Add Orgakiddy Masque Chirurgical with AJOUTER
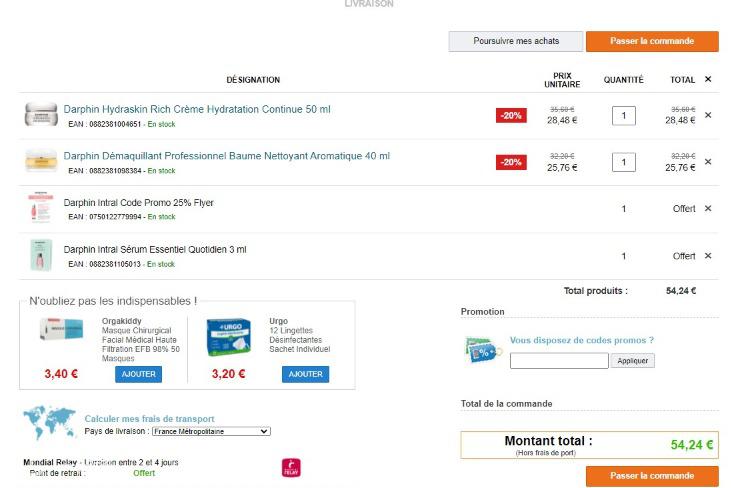731x488 pixels. coord(138,374)
